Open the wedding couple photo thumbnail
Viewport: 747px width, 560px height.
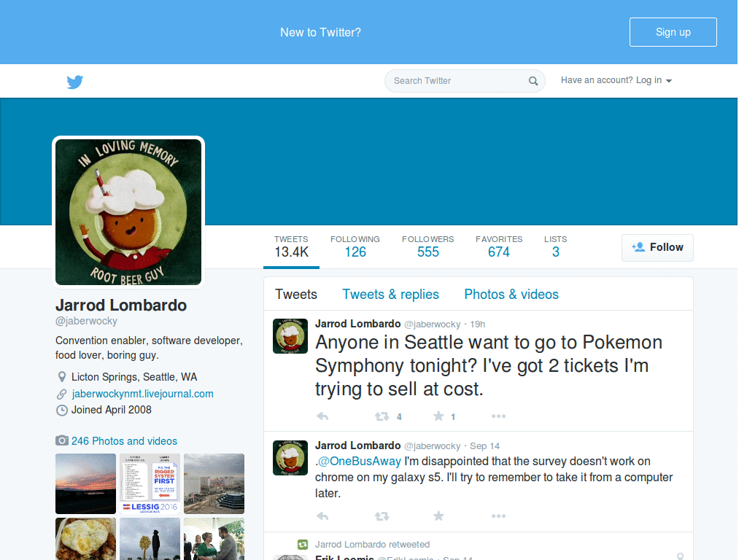coord(214,539)
